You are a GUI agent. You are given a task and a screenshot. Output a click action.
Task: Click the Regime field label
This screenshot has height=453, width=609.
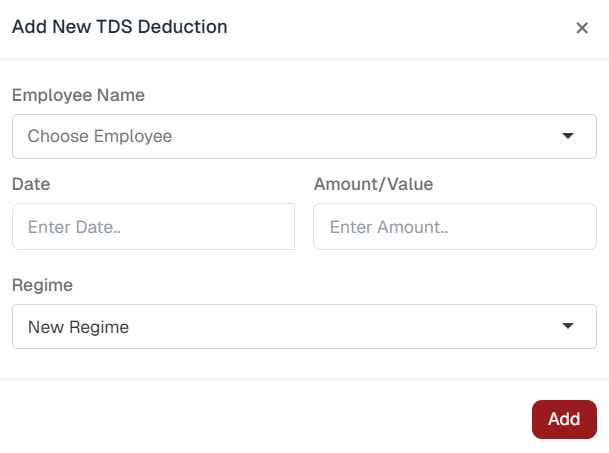[42, 285]
